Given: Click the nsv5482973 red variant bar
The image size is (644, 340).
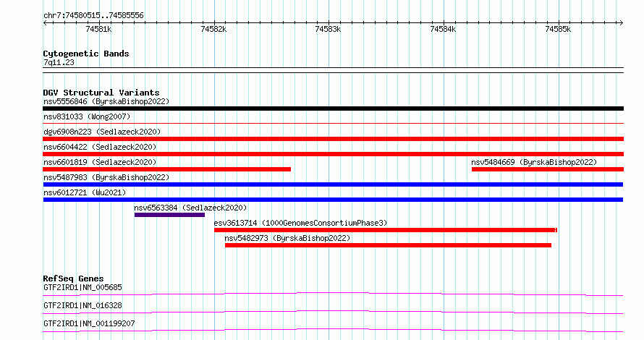Looking at the screenshot, I should [x=388, y=245].
